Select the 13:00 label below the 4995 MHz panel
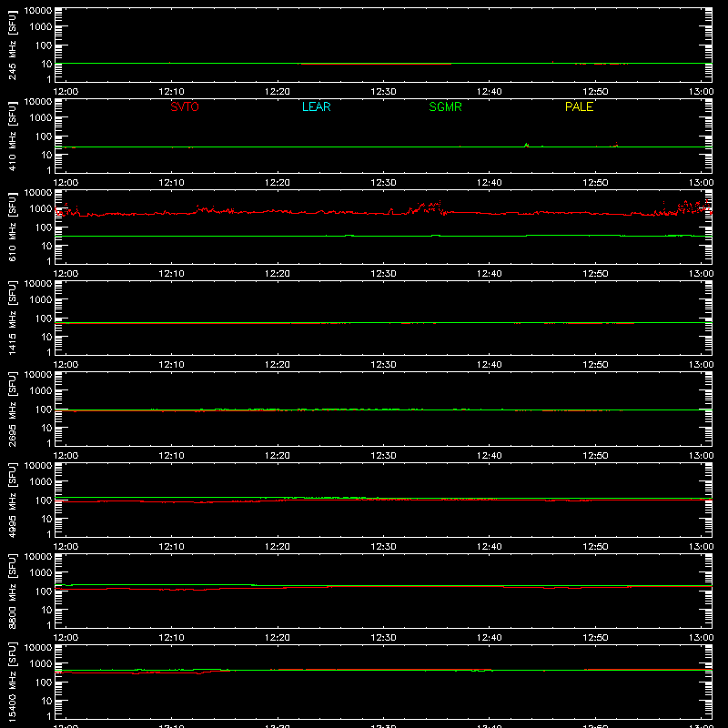Image resolution: width=728 pixels, height=728 pixels. [701, 547]
